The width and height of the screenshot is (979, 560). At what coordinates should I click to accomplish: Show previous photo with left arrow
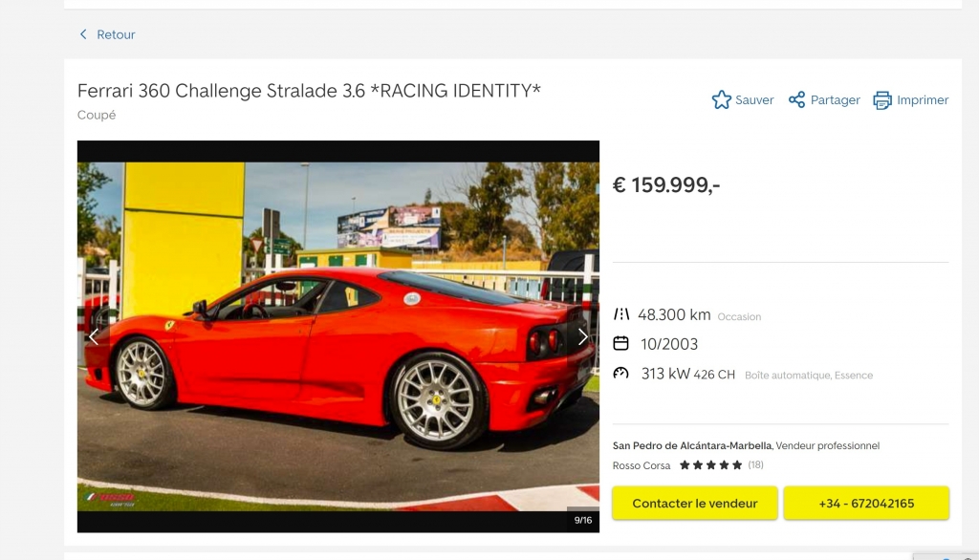tap(94, 337)
